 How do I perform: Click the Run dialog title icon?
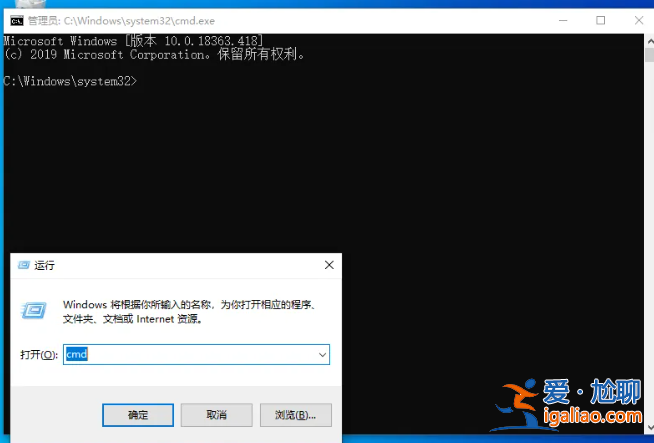(x=24, y=265)
